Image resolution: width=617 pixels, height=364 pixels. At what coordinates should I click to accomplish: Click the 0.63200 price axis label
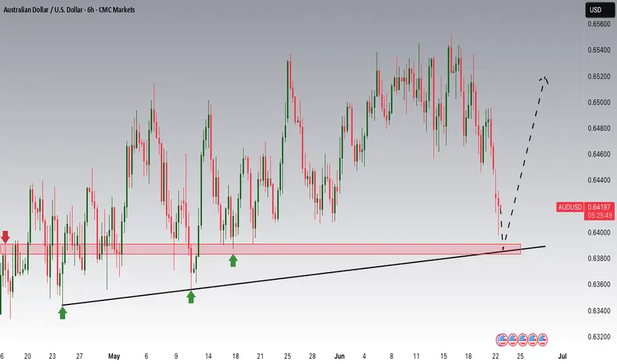point(599,337)
